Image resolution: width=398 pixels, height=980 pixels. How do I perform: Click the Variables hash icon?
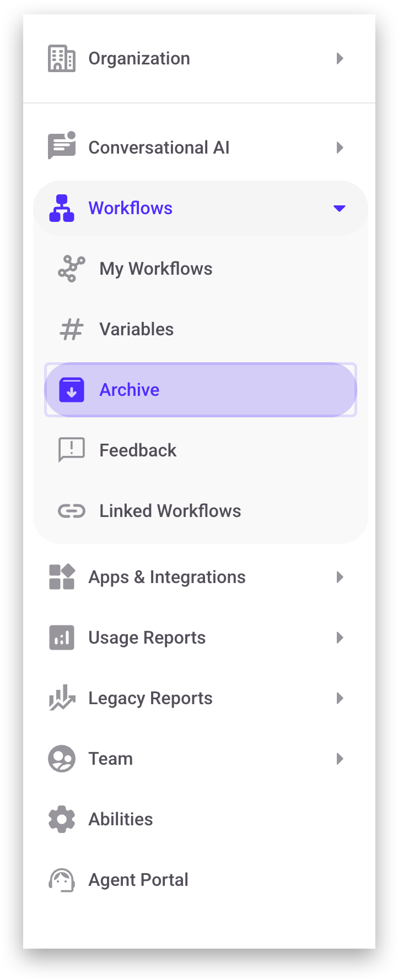pos(72,329)
